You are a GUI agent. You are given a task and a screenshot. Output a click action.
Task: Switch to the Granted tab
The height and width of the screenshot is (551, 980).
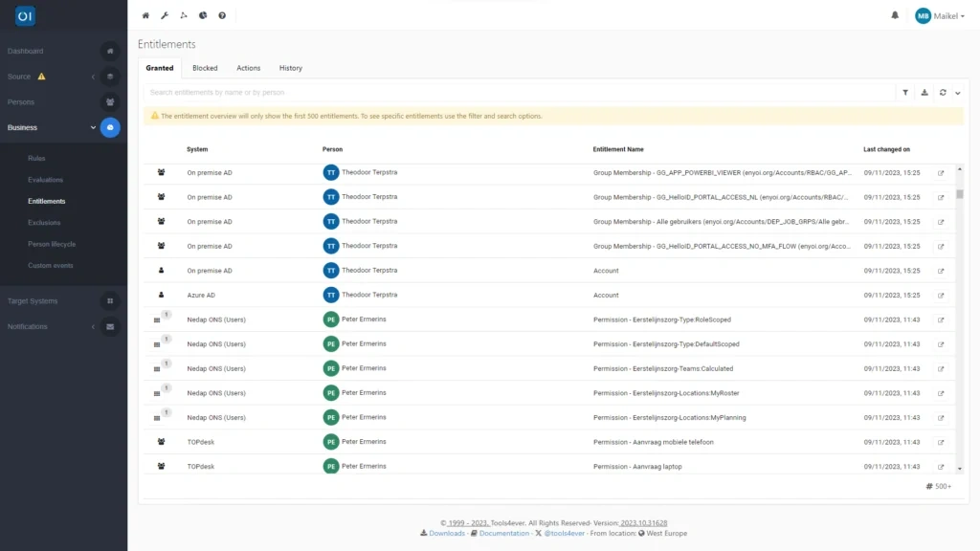click(160, 68)
